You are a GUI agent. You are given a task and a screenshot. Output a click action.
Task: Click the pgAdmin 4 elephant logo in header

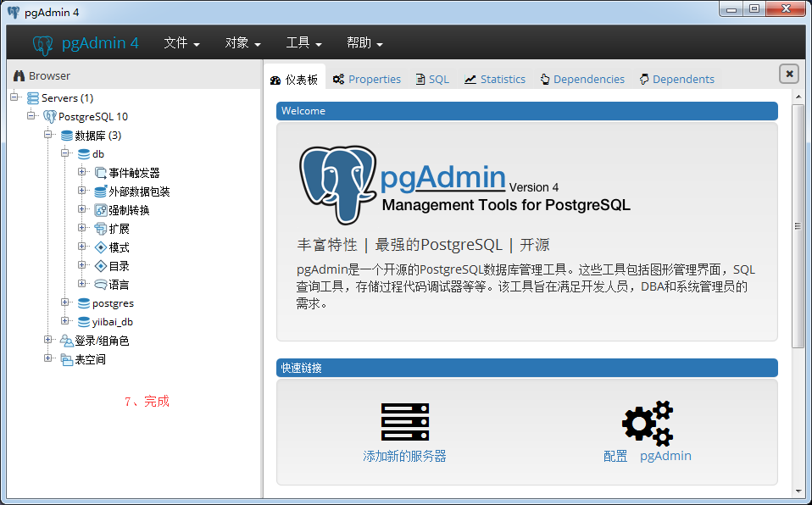(43, 45)
